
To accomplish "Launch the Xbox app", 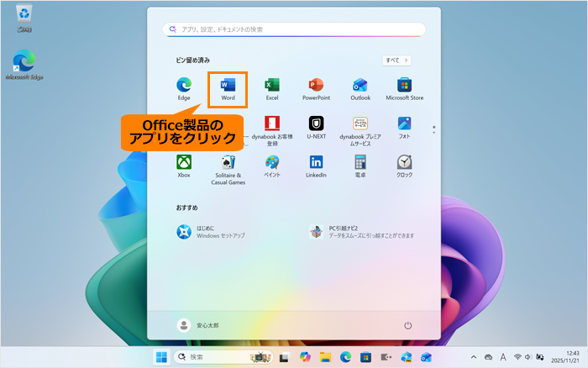I will tap(184, 166).
